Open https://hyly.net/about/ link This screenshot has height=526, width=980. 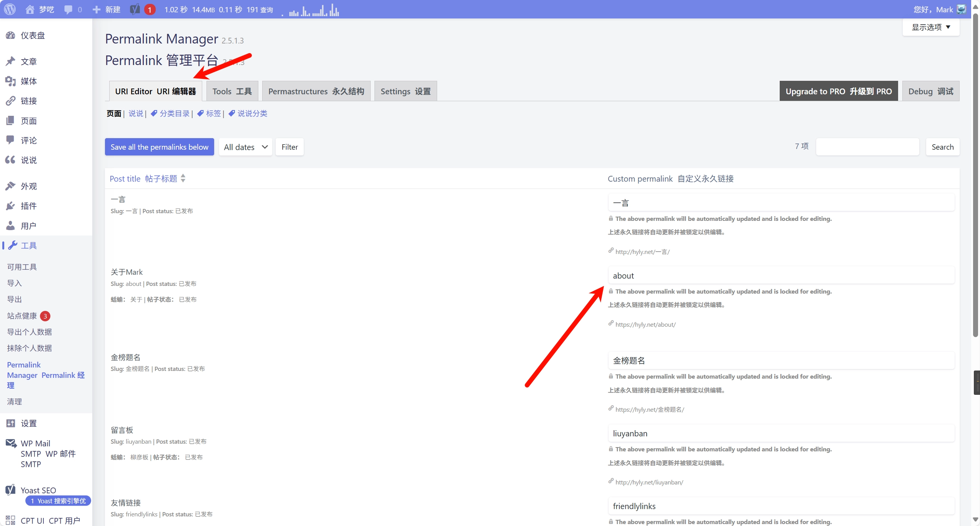click(x=646, y=324)
